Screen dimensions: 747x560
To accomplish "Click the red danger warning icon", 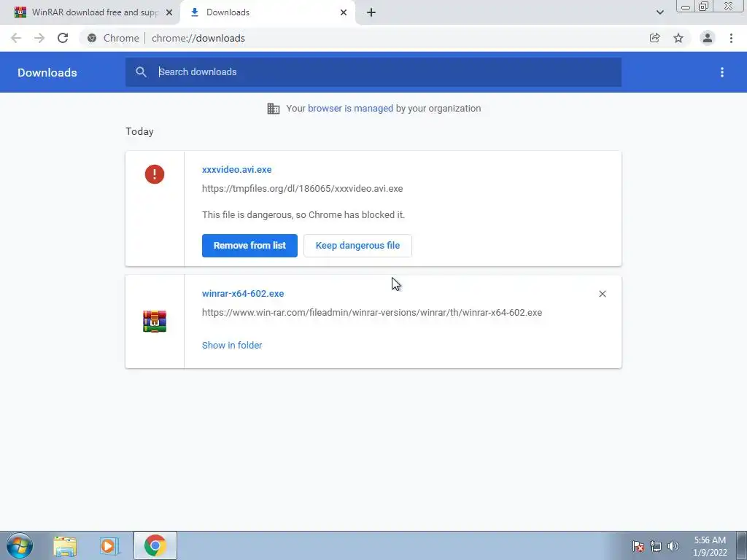I will pyautogui.click(x=155, y=174).
